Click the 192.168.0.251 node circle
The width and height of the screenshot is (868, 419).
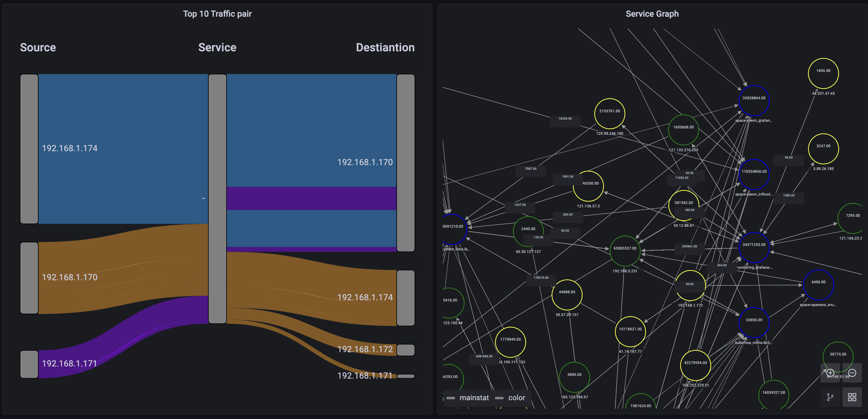pos(625,251)
